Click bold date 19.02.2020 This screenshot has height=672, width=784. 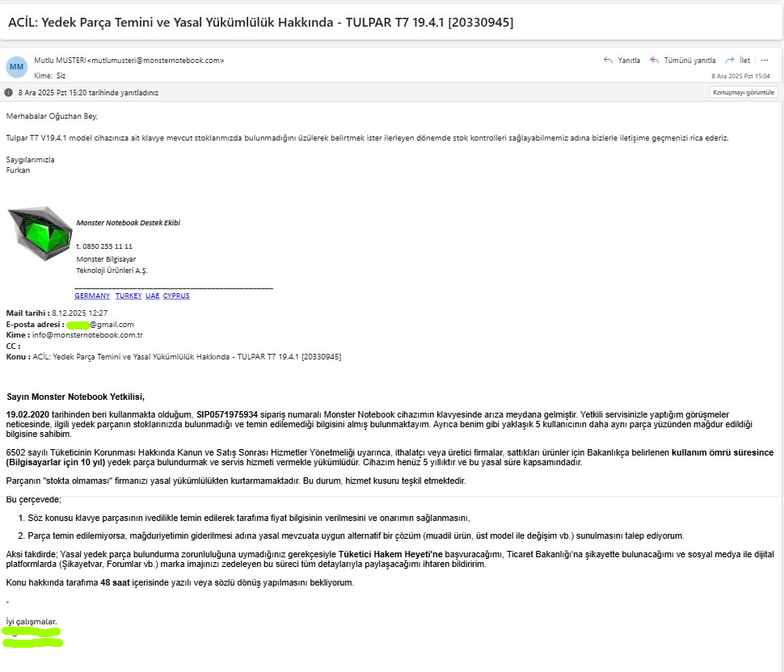pos(27,414)
